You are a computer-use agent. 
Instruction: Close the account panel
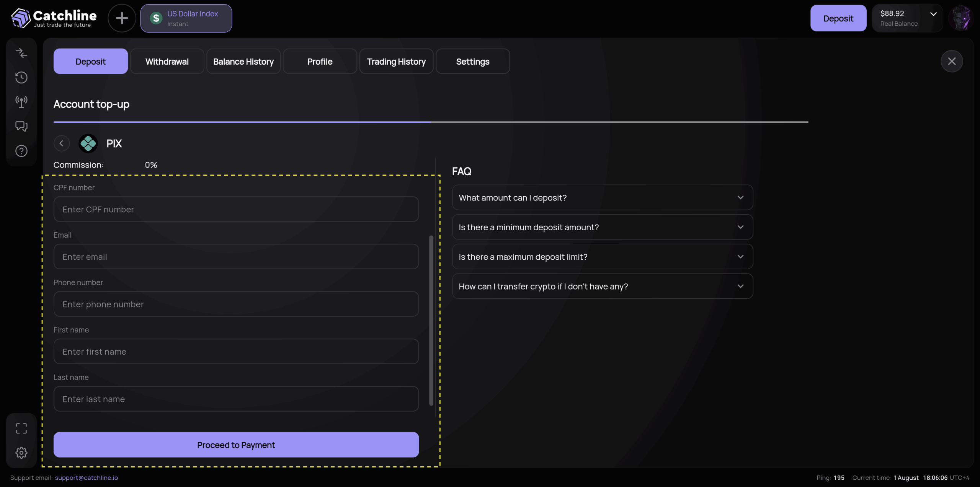tap(952, 61)
